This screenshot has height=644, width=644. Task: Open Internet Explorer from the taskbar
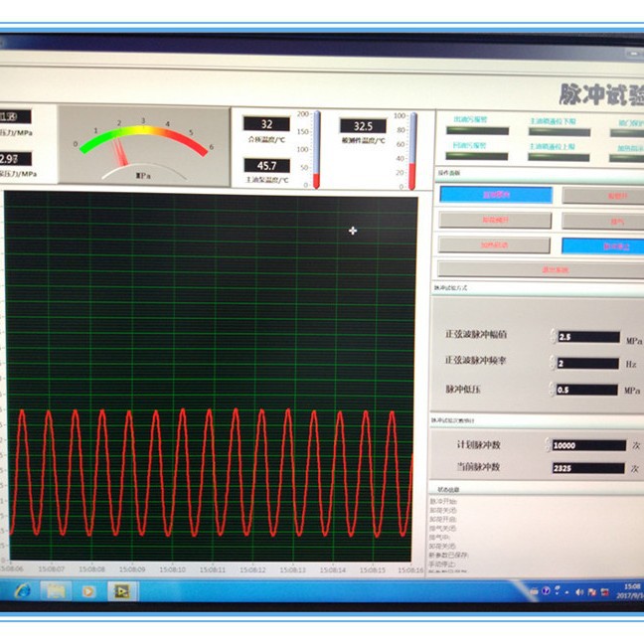point(23,590)
